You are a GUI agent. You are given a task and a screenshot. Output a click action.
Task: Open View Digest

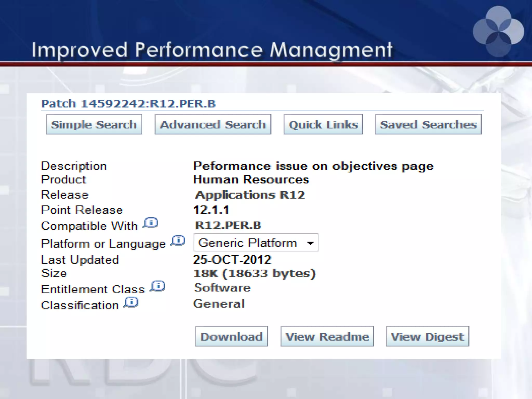point(428,337)
